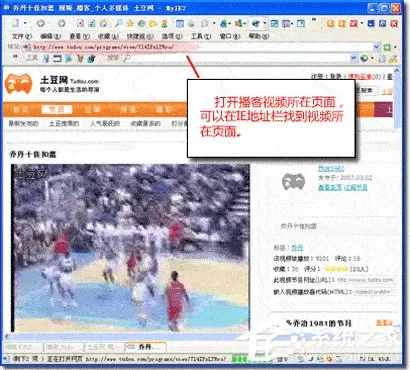Click the red X icon in top-right toolbar
Viewport: 410px width, 370px height.
394,23
